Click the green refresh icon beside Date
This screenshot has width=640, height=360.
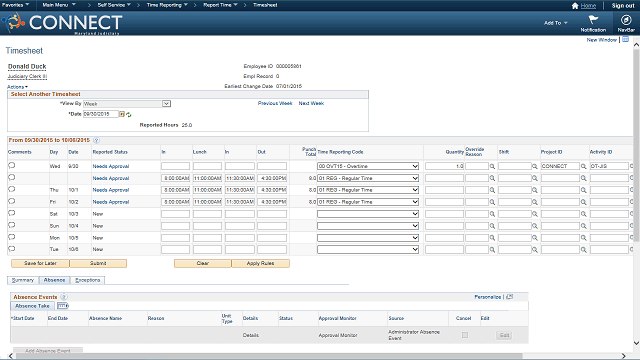(129, 115)
